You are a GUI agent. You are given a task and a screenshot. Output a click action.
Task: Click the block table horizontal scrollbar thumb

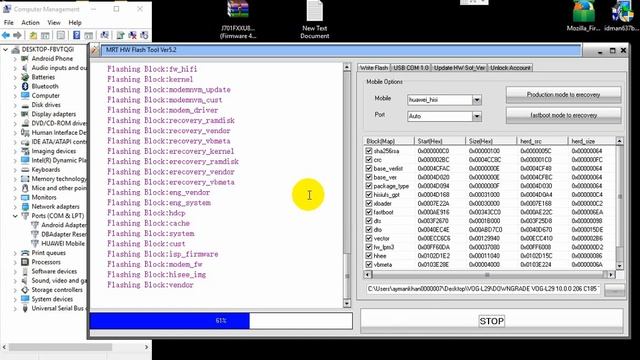click(x=487, y=275)
